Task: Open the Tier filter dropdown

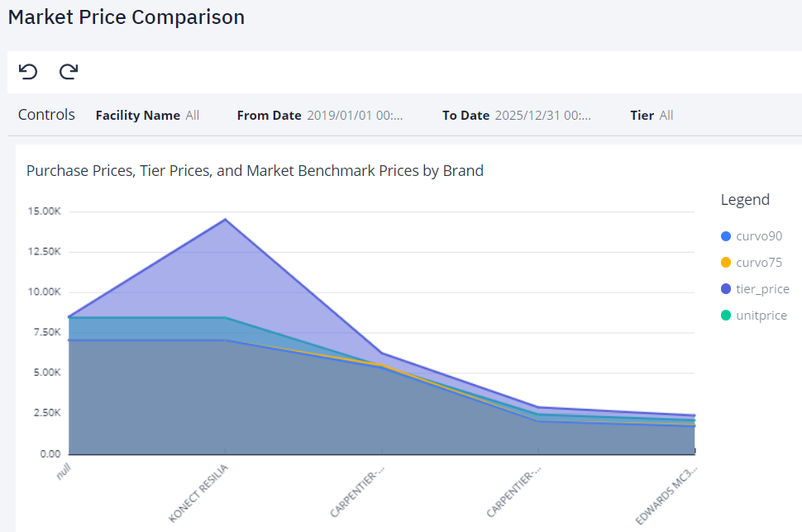Action: pyautogui.click(x=665, y=115)
